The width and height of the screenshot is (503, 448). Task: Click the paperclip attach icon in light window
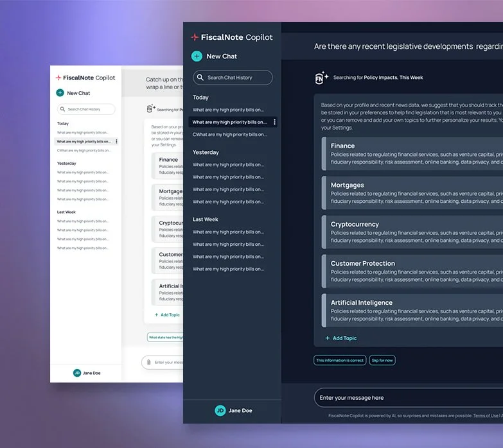[149, 363]
